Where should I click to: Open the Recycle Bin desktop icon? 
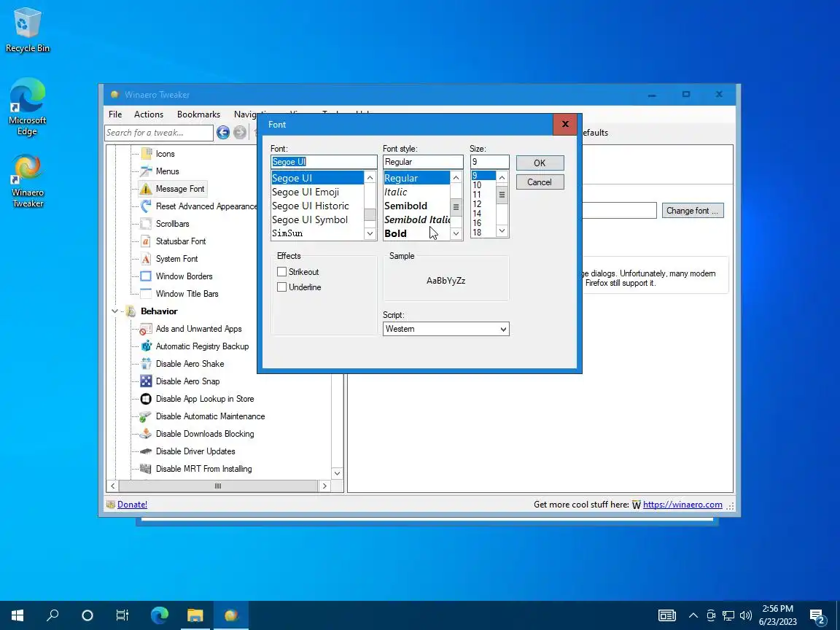coord(27,30)
